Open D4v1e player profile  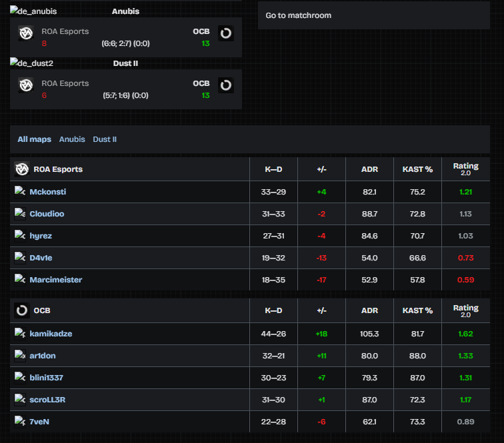click(41, 258)
